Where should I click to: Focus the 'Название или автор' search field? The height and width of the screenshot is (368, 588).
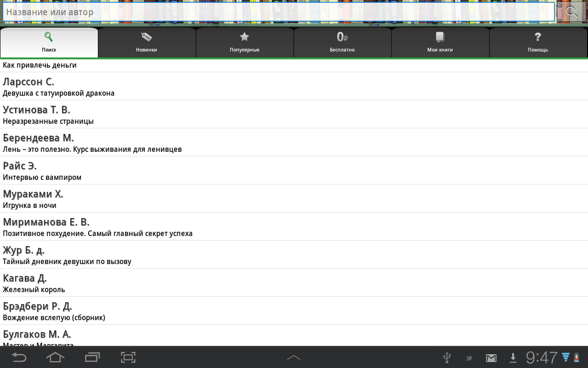coord(279,12)
